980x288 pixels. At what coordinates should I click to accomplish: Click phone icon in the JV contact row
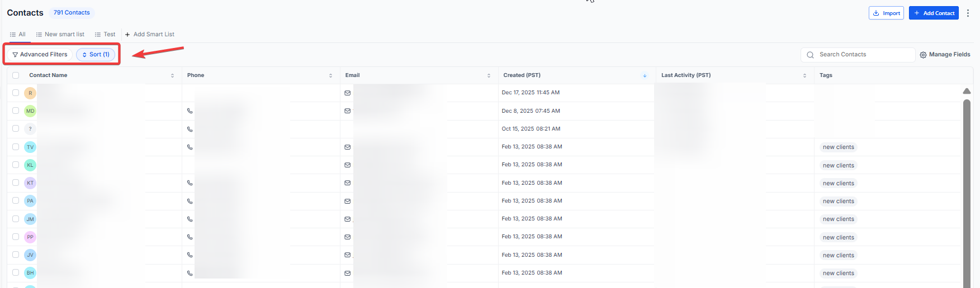coord(190,255)
